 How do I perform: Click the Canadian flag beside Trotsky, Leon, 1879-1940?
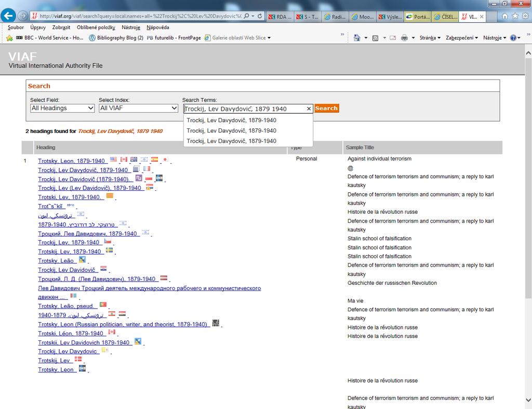(x=124, y=159)
